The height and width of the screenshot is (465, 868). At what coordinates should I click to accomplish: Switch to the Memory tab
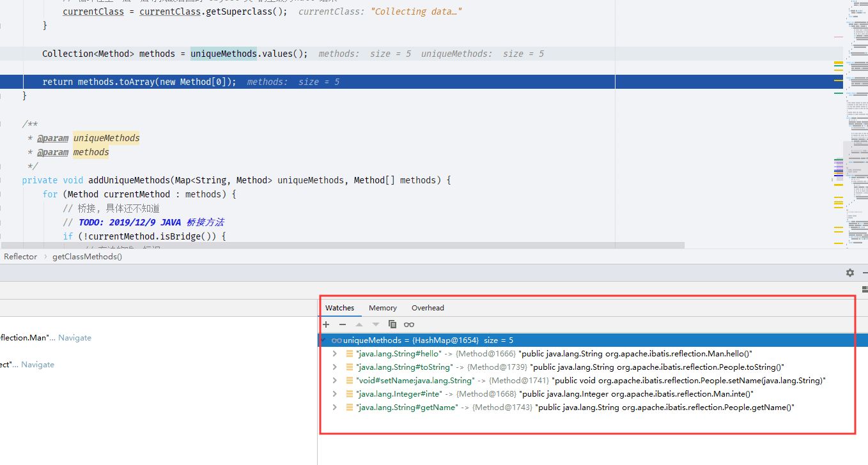tap(383, 308)
